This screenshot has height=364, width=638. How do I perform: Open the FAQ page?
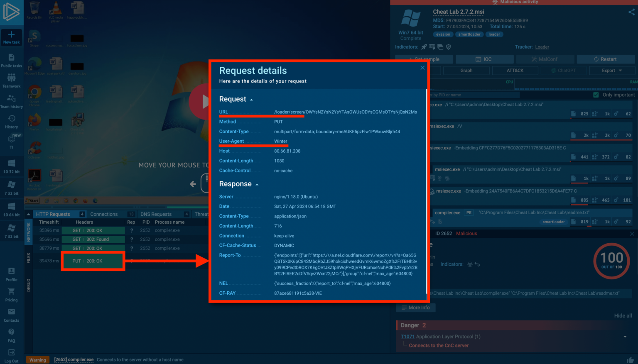12,335
